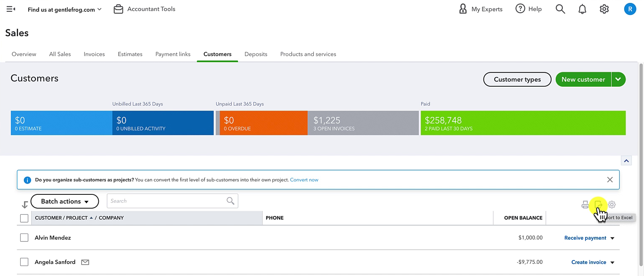This screenshot has width=644, height=276.
Task: Click the envelope icon beside Angela Sanford
Action: (85, 262)
